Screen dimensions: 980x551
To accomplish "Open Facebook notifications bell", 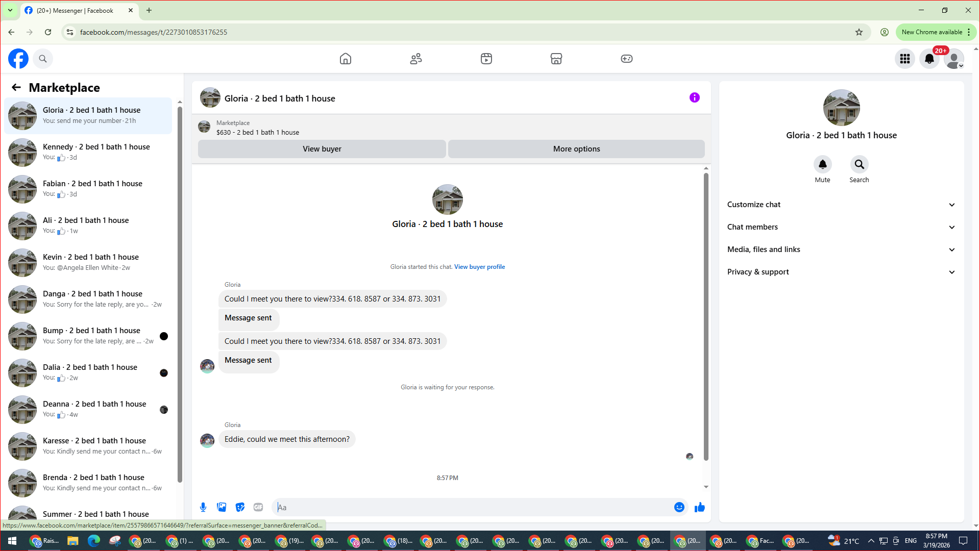I will click(929, 59).
